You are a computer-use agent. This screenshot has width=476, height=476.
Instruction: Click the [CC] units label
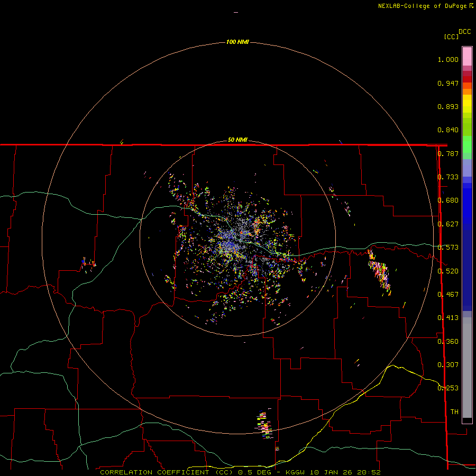(451, 37)
